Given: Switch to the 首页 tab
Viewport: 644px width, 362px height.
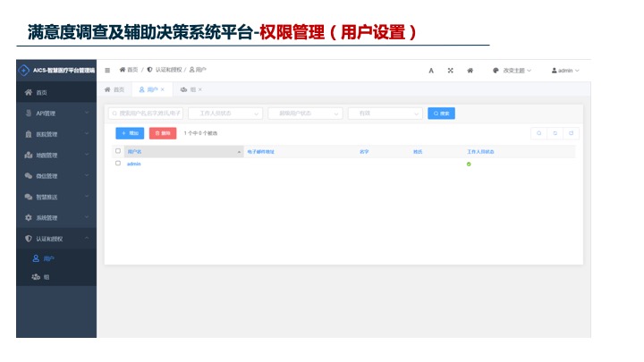Looking at the screenshot, I should click(114, 89).
